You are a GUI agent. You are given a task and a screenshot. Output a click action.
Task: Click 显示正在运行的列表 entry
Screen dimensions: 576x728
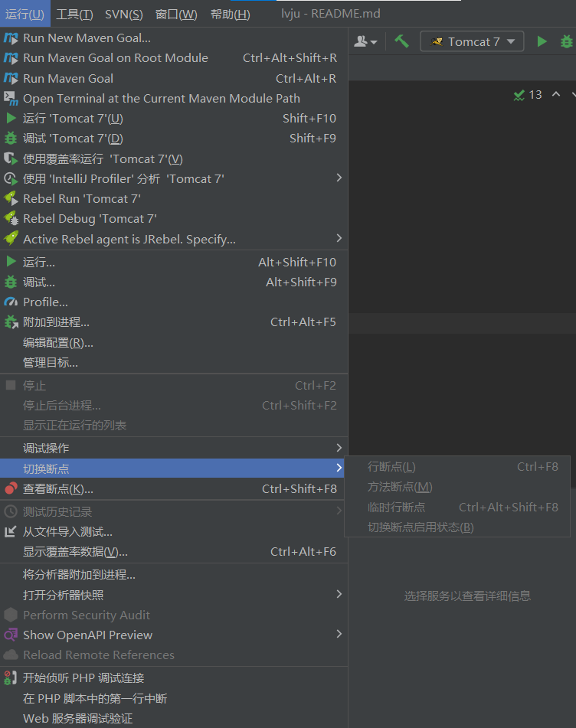tap(174, 426)
